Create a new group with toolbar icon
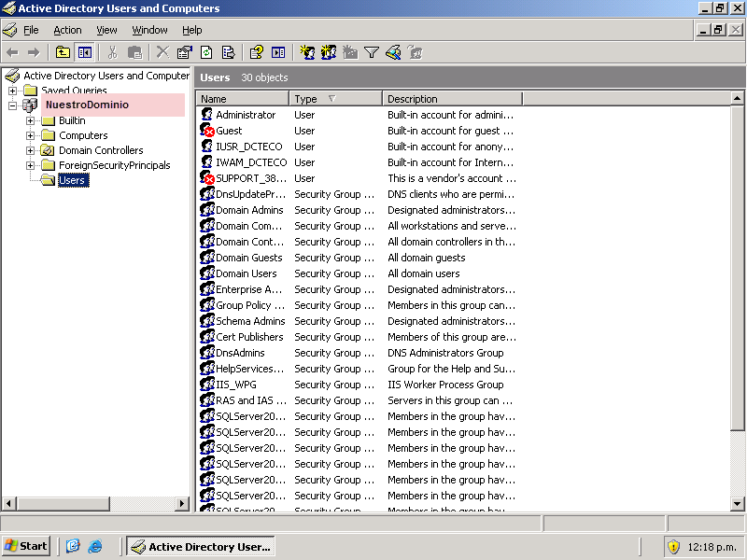This screenshot has width=747, height=560. coord(329,52)
